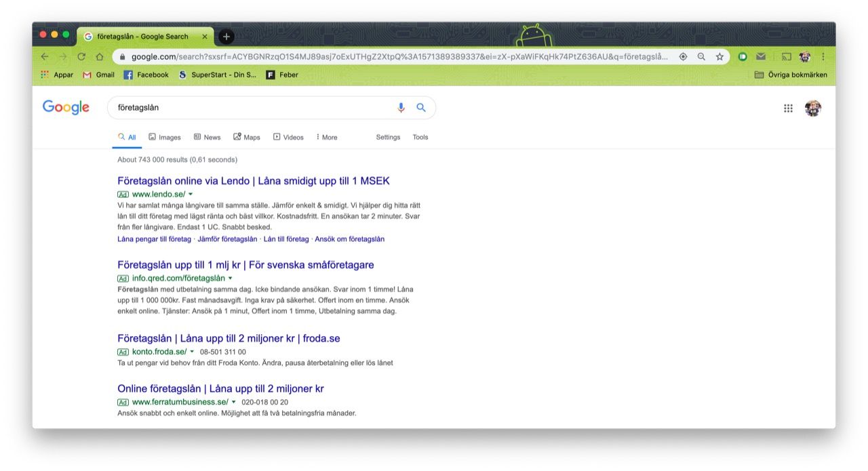Open Qred Företagslån upp till 1 mlj ad

click(x=245, y=265)
